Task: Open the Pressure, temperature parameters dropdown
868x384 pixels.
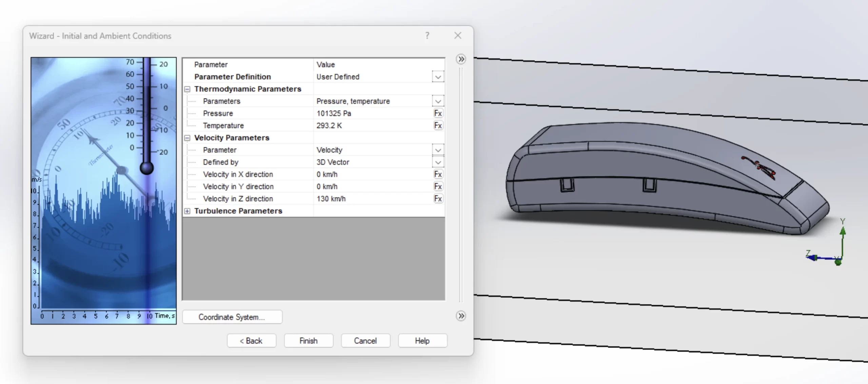Action: click(438, 101)
